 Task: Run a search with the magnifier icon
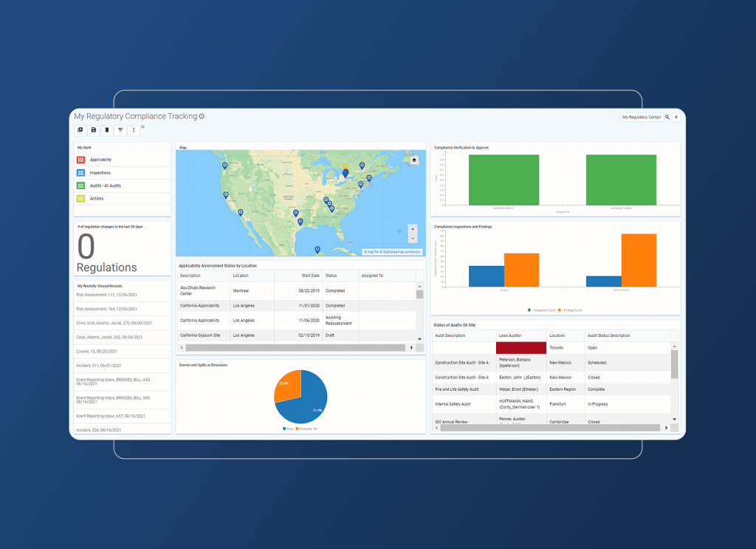pos(667,117)
